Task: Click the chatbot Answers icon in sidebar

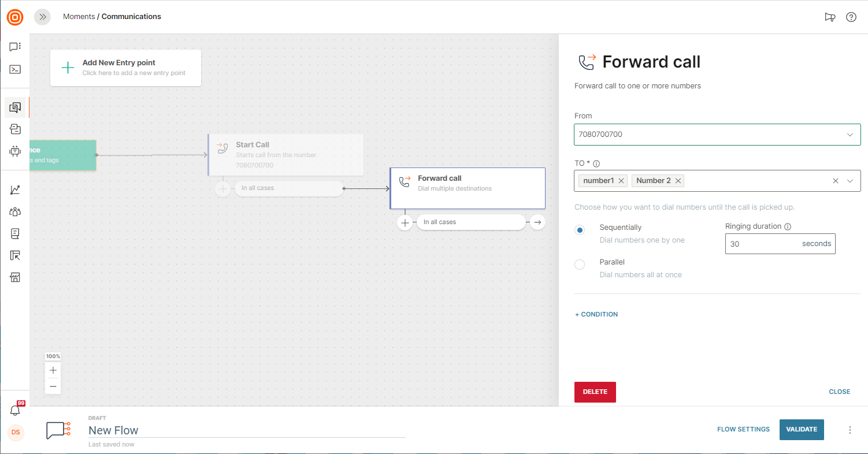Action: tap(16, 151)
